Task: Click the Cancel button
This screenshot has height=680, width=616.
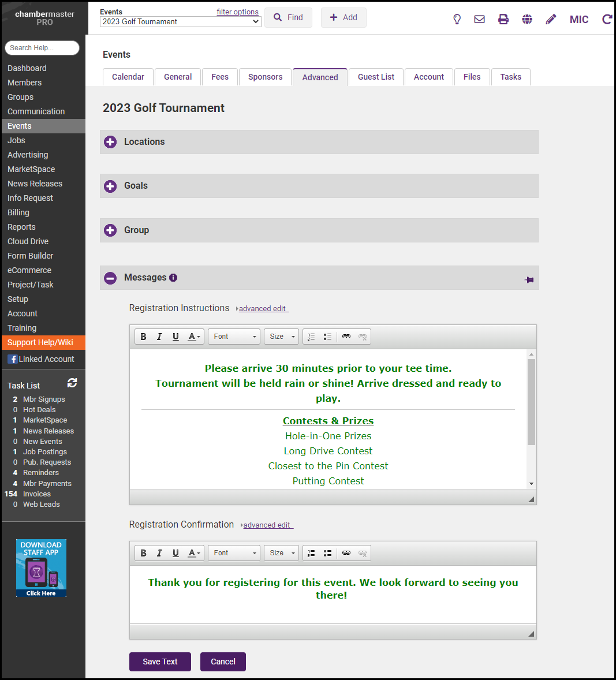Action: click(223, 662)
